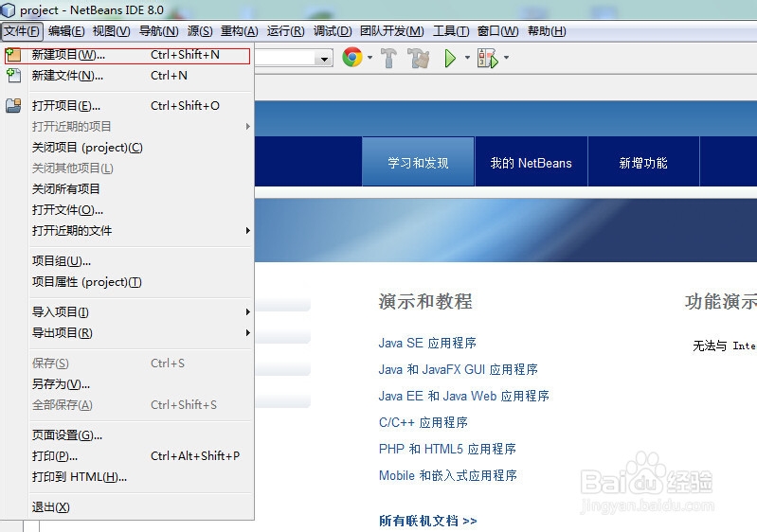
Task: Choose 打开文件(O)... menu entry
Action: click(128, 210)
